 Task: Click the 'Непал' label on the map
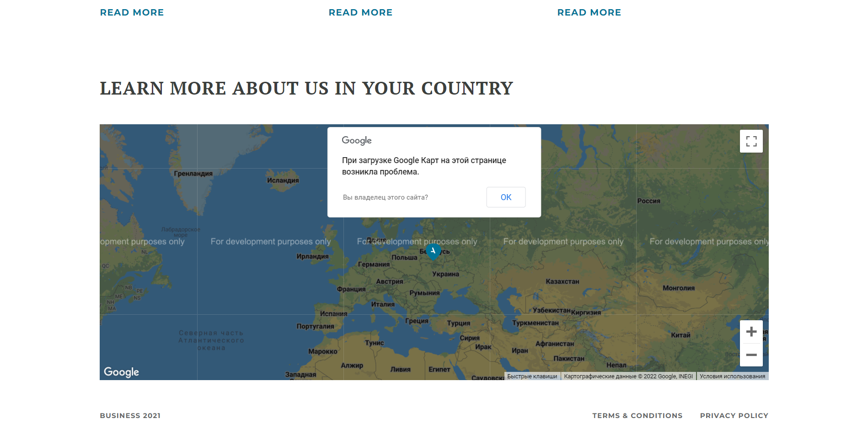point(616,365)
